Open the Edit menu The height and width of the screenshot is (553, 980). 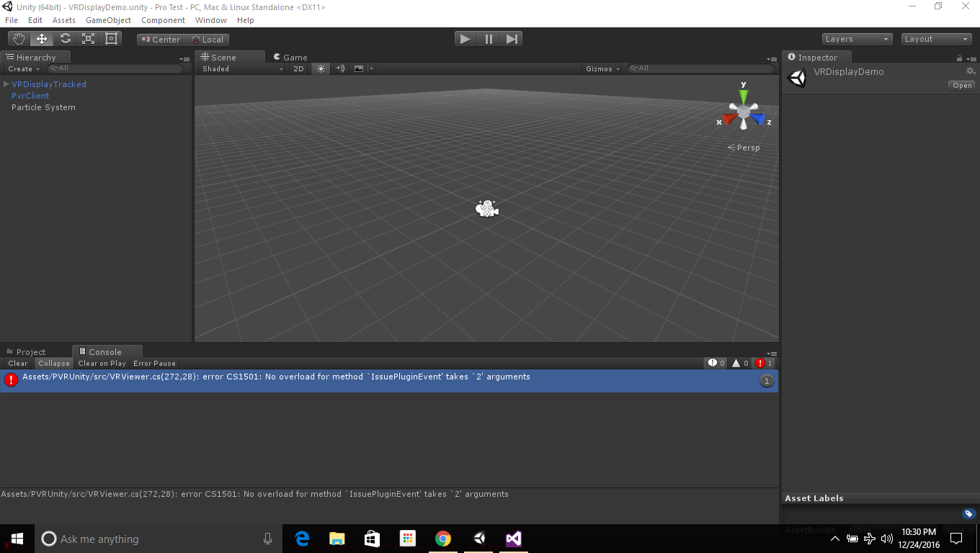(x=35, y=20)
